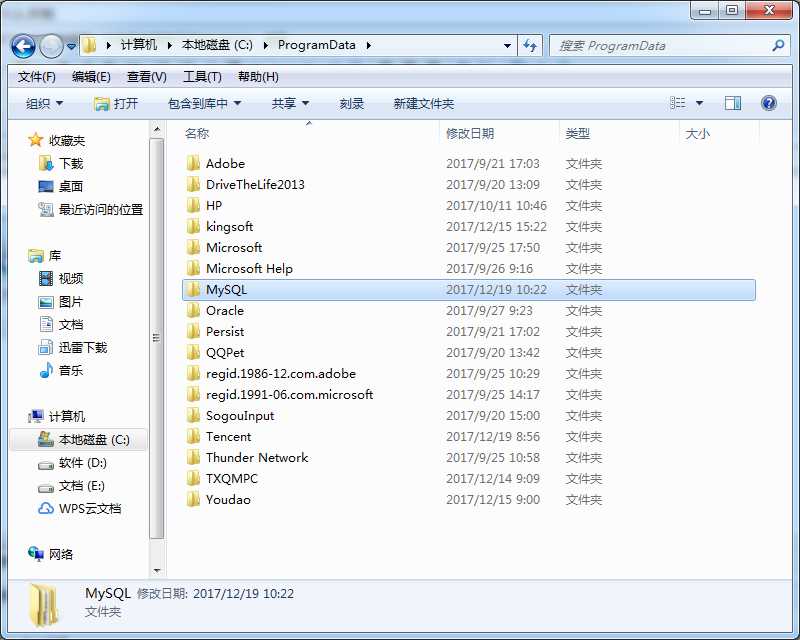The width and height of the screenshot is (800, 640).
Task: Select the Microsoft folder icon
Action: [193, 248]
